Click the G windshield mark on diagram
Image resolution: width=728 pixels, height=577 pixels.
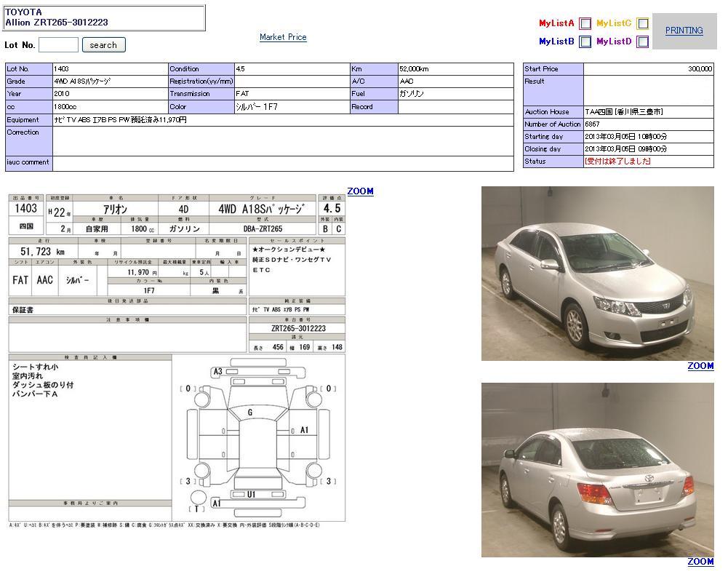(x=250, y=413)
